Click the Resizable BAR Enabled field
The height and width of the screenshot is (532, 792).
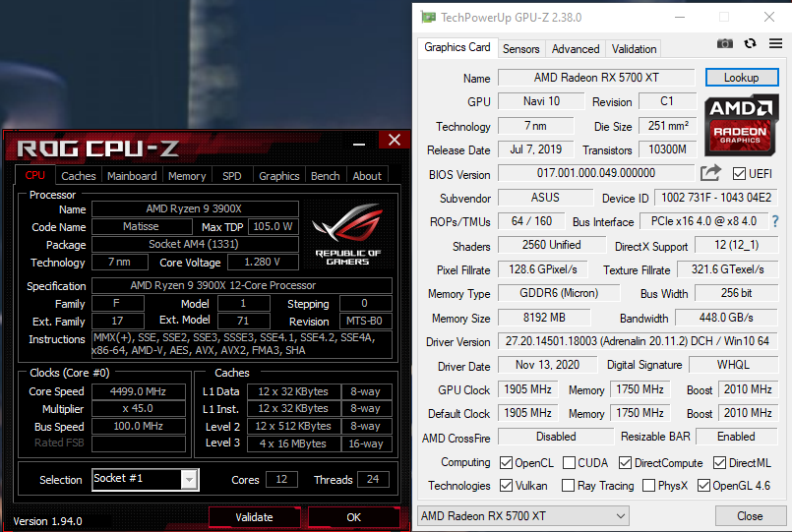tap(737, 436)
